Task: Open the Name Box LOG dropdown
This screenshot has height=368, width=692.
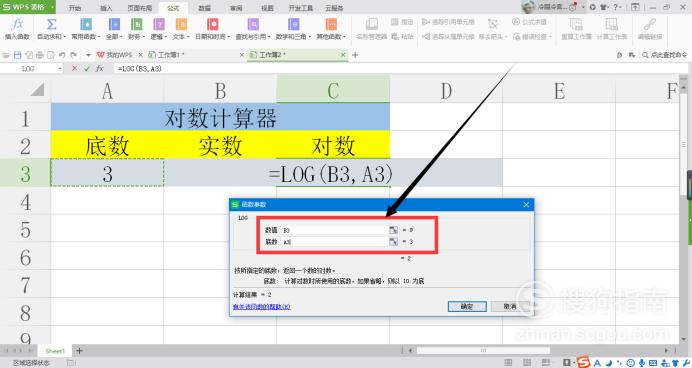Action: coord(60,69)
